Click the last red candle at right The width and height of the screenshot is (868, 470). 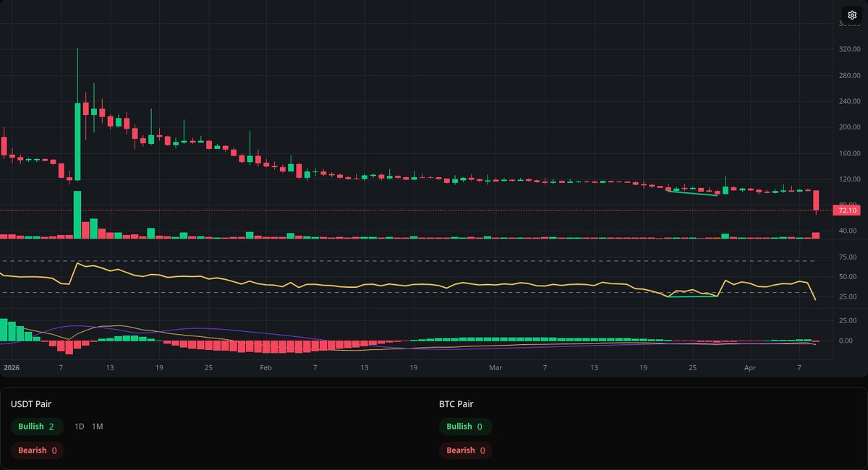(816, 200)
